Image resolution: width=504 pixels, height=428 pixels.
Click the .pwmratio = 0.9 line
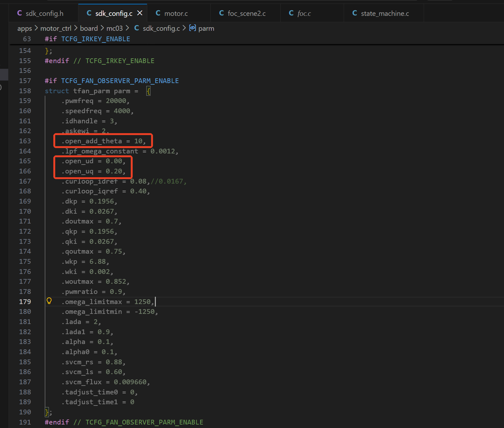point(93,292)
